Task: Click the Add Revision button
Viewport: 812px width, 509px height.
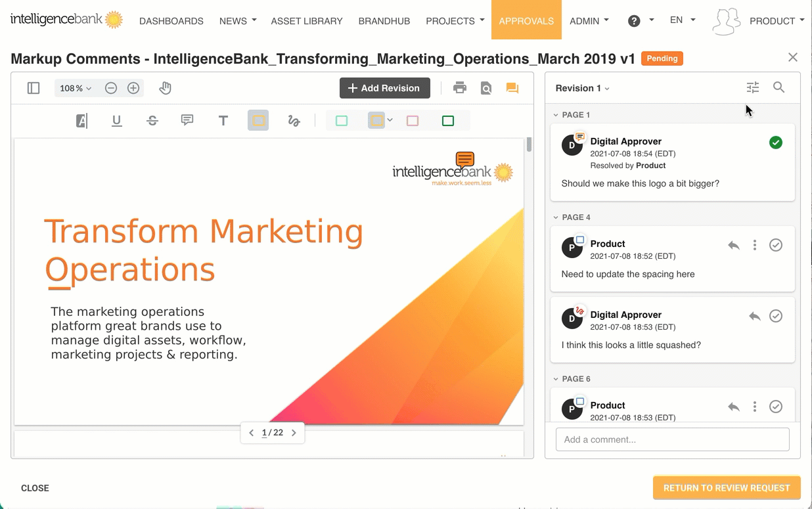Action: (x=384, y=88)
